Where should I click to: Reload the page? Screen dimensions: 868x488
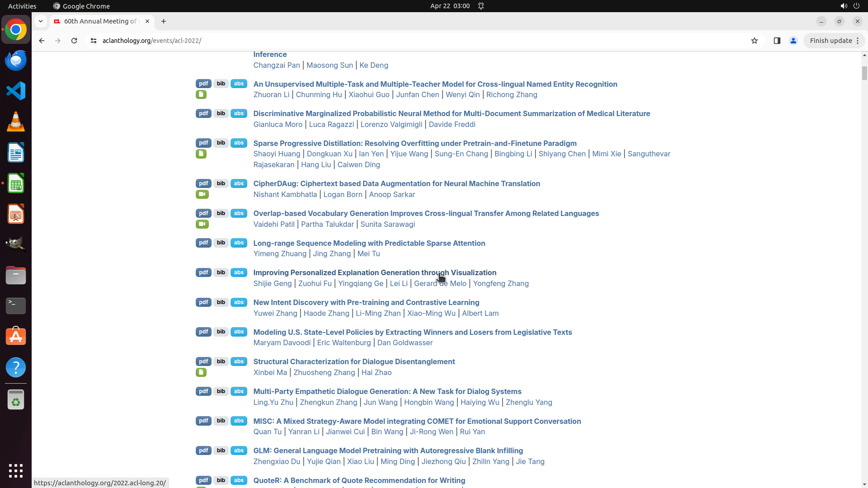point(74,41)
